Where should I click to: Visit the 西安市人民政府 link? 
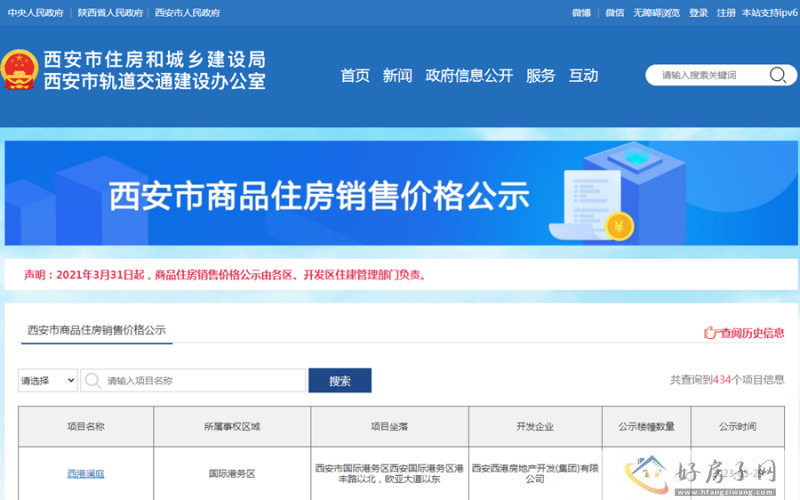(x=187, y=13)
